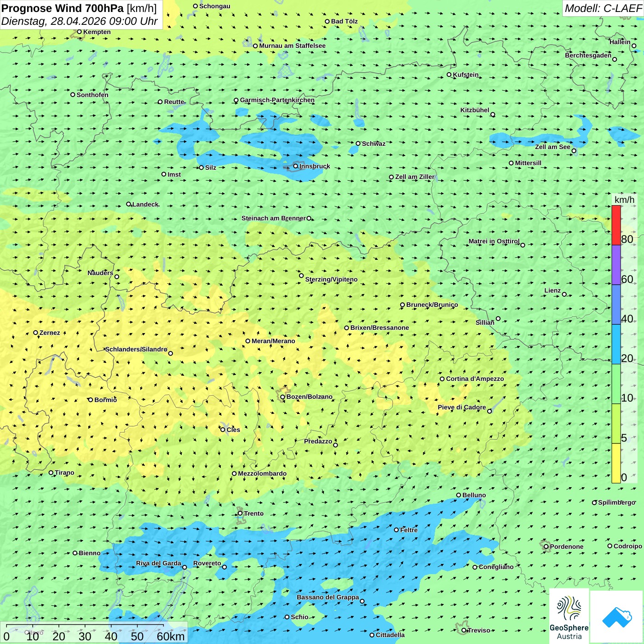Click the Schlanders/Silandro label

coord(136,349)
